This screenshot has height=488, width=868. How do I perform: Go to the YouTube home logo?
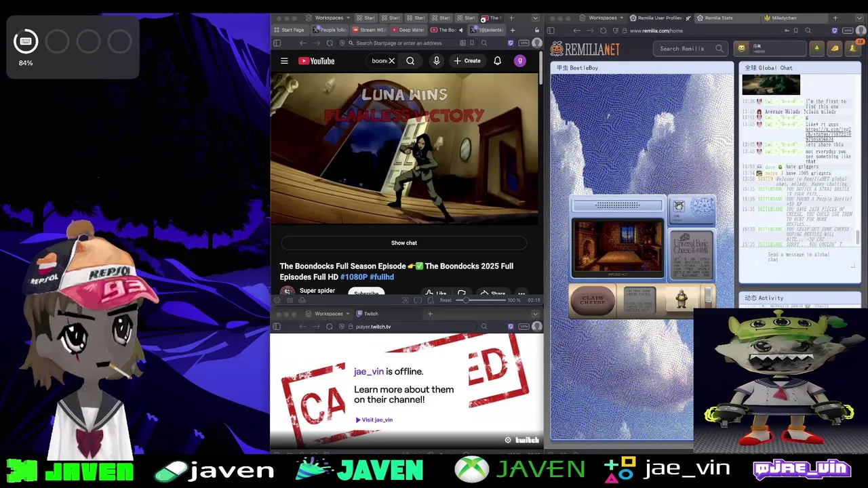[x=316, y=61]
